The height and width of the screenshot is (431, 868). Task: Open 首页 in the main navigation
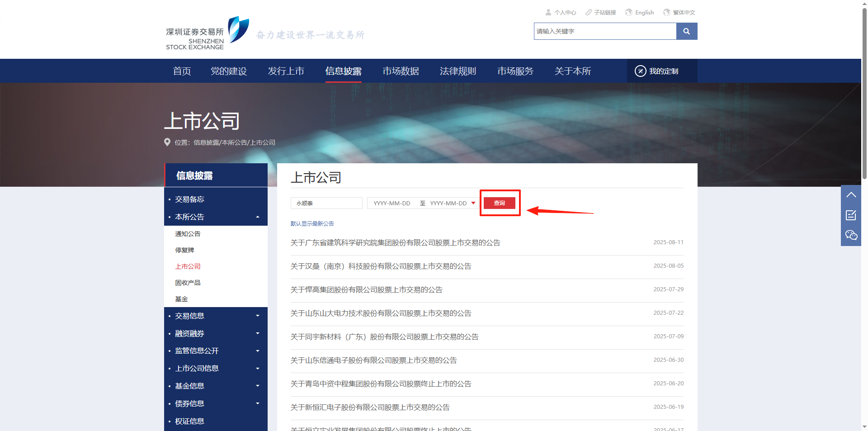pyautogui.click(x=182, y=71)
